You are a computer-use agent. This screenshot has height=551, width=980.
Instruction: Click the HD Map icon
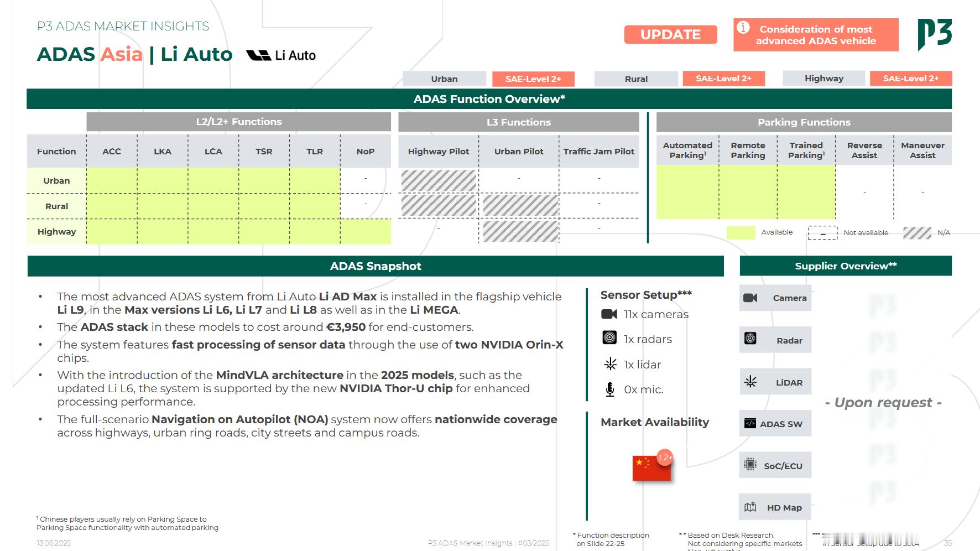(x=750, y=507)
